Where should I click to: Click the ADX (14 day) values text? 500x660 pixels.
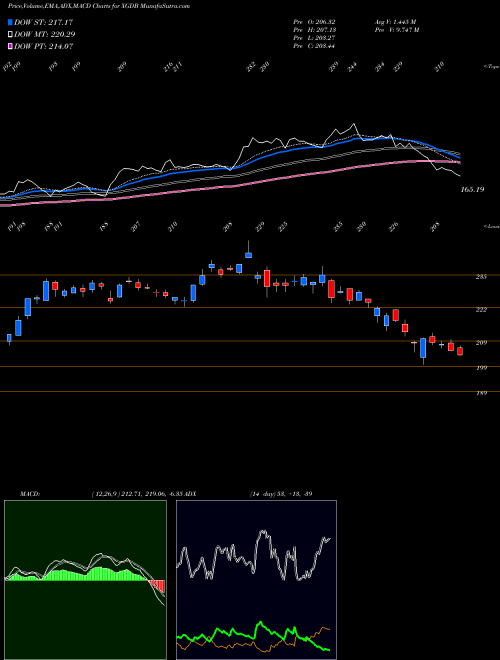point(281,493)
